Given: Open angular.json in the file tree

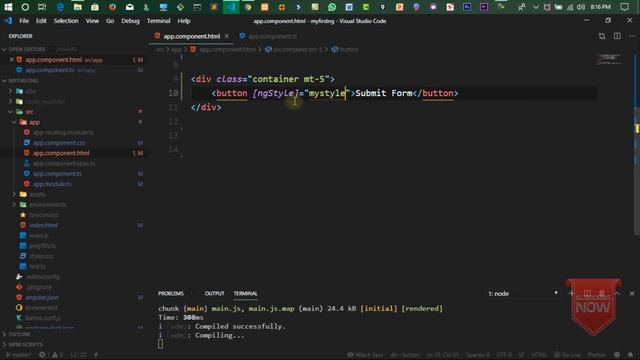Looking at the screenshot, I should click(42, 298).
